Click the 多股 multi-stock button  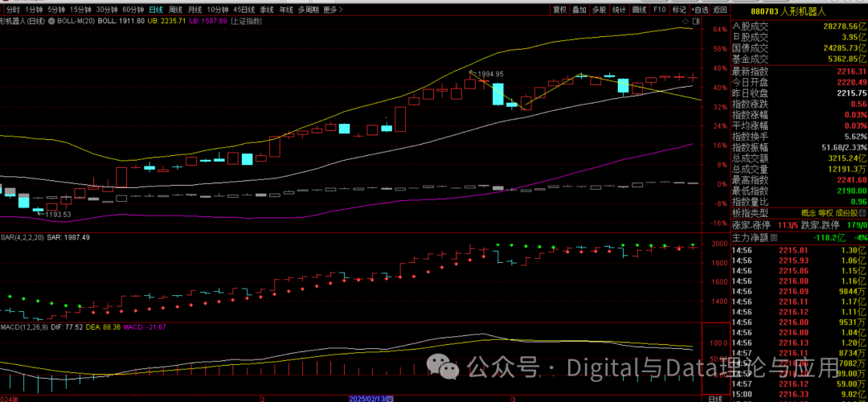coord(599,10)
